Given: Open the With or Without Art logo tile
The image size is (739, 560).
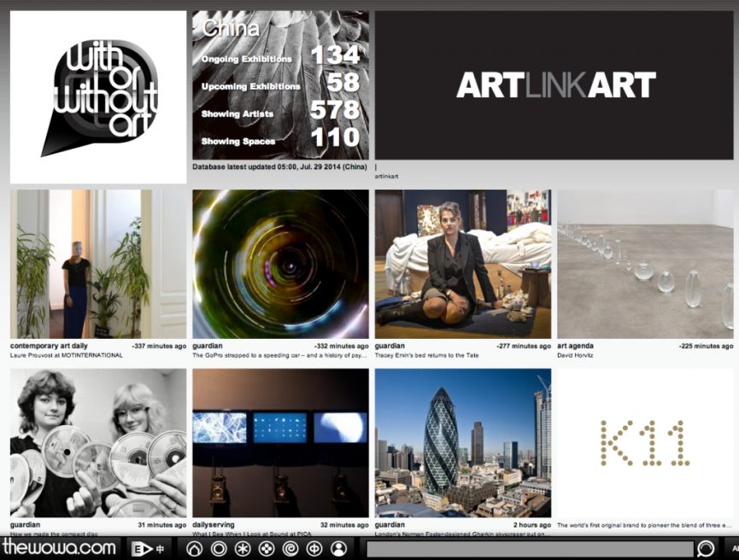Looking at the screenshot, I should (98, 97).
